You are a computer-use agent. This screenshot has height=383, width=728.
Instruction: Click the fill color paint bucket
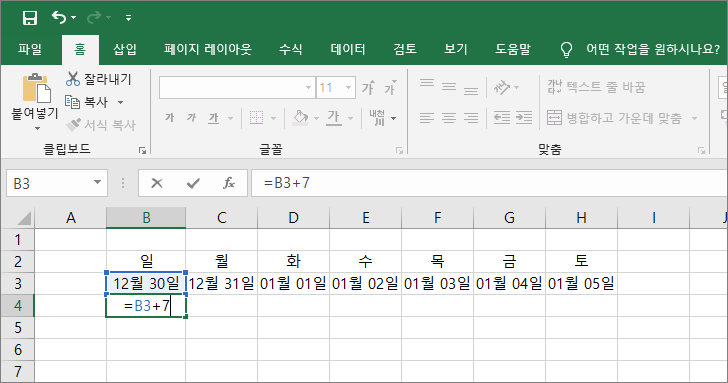301,118
